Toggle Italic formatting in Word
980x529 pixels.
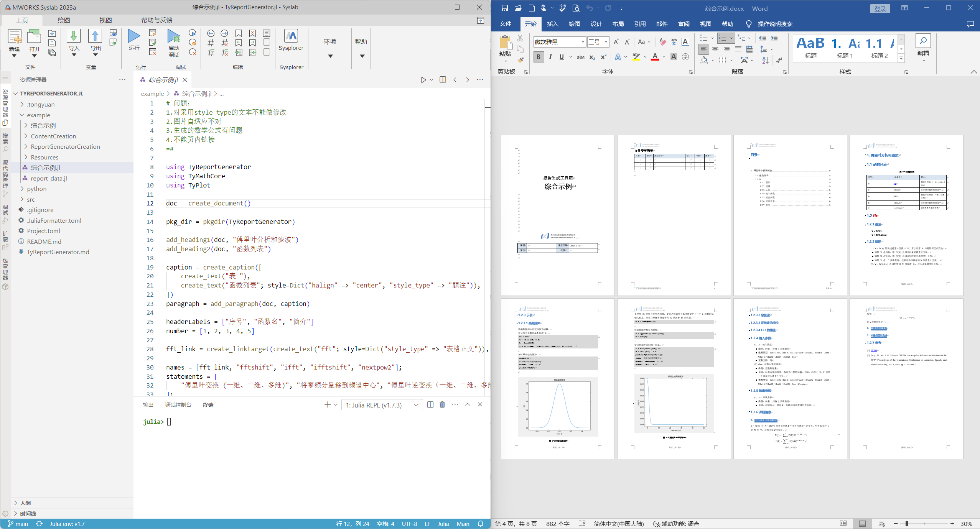(x=550, y=57)
